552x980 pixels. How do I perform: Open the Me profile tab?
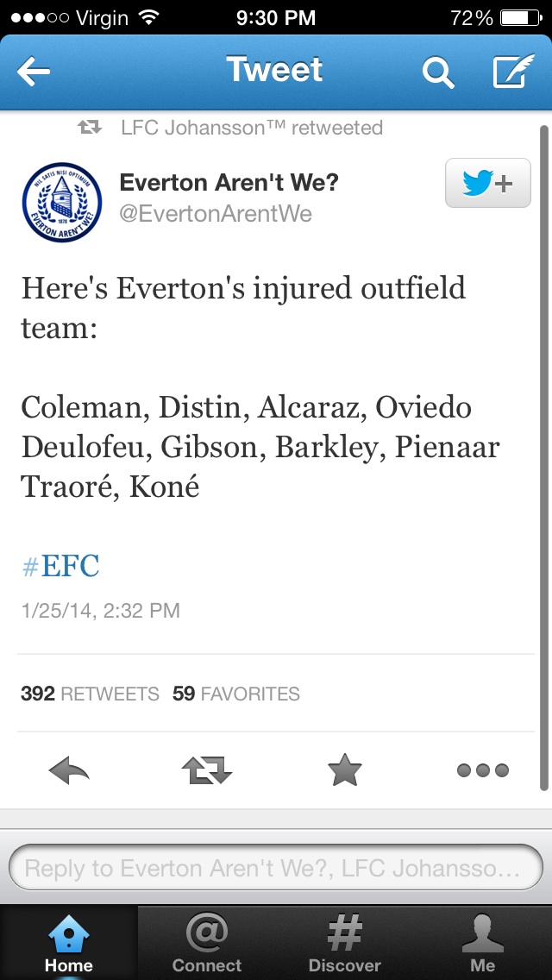point(483,942)
